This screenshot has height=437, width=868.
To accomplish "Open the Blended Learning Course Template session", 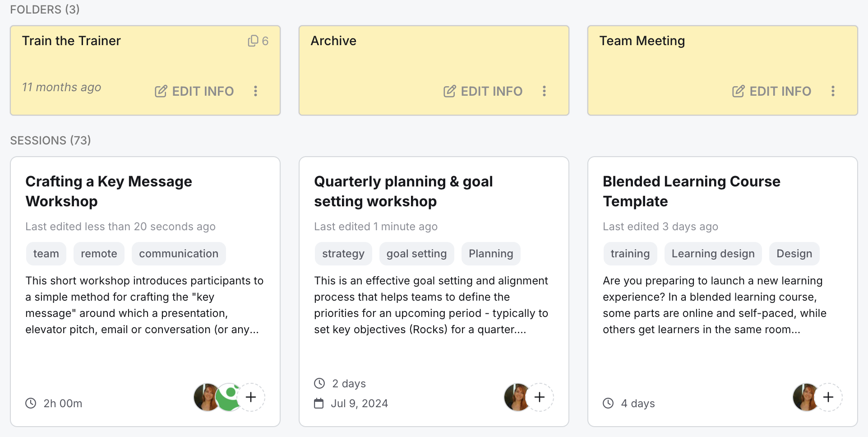I will (x=691, y=191).
